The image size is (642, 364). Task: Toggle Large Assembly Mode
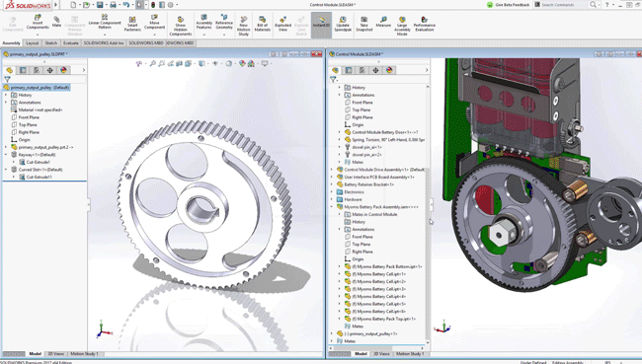coord(402,26)
